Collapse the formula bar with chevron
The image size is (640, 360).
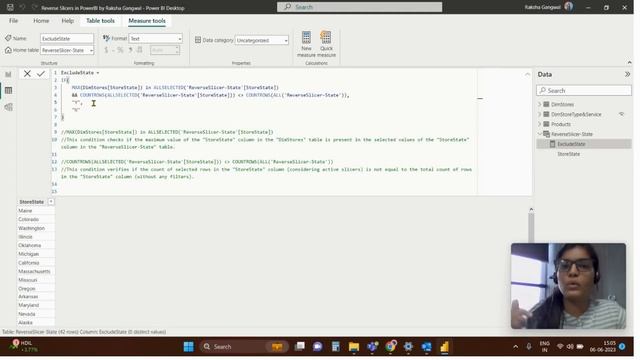point(527,74)
